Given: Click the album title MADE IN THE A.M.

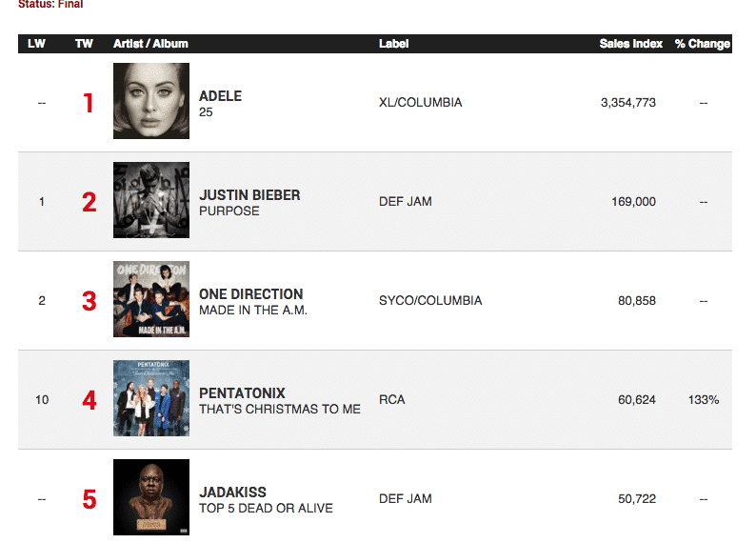Looking at the screenshot, I should [x=252, y=310].
